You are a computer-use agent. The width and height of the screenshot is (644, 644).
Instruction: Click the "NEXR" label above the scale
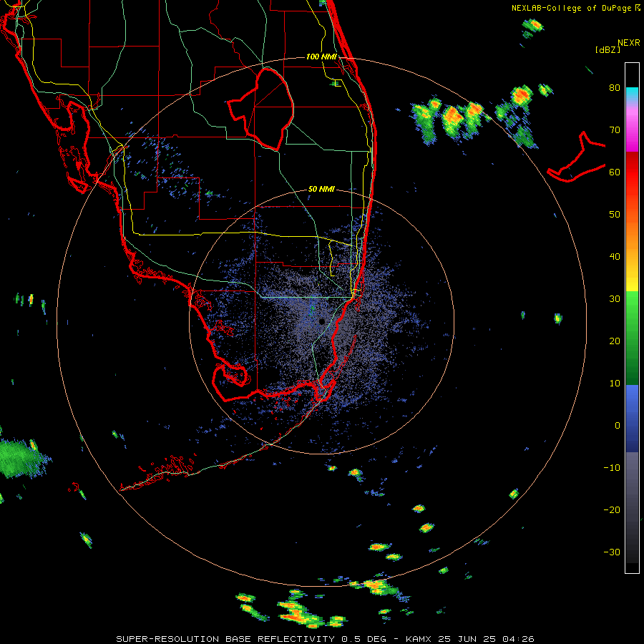pyautogui.click(x=629, y=43)
